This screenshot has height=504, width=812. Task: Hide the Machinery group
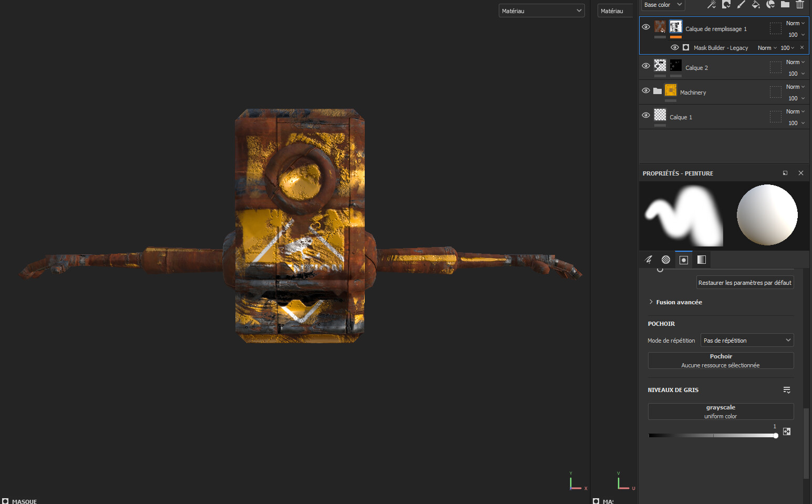(646, 90)
